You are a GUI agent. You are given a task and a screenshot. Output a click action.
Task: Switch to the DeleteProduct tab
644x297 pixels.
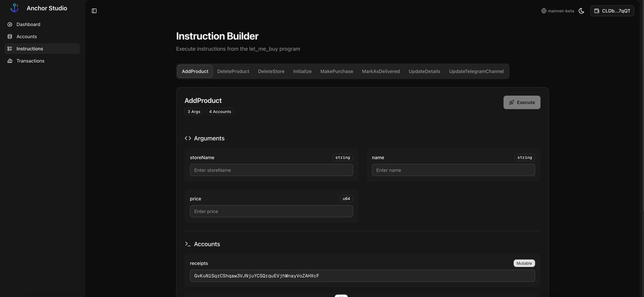tap(233, 71)
